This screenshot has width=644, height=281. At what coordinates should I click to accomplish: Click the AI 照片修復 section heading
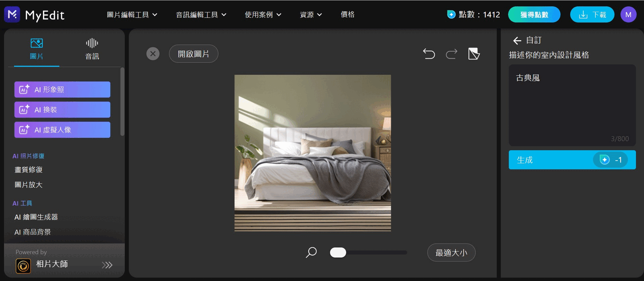(29, 156)
